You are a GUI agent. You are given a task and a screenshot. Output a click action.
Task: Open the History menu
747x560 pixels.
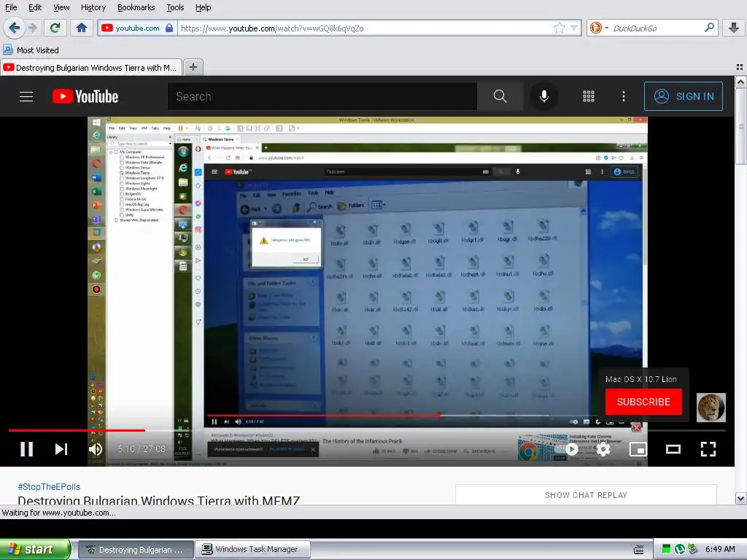[93, 7]
